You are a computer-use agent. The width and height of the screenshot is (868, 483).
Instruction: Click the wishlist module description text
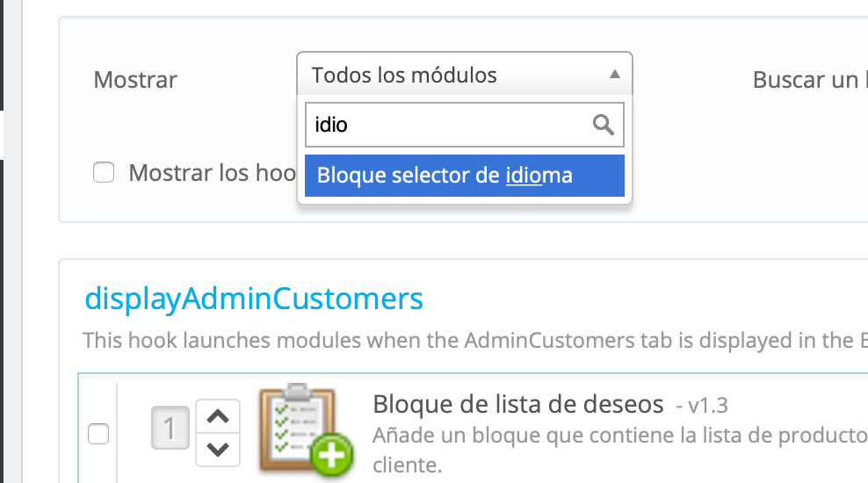click(620, 450)
